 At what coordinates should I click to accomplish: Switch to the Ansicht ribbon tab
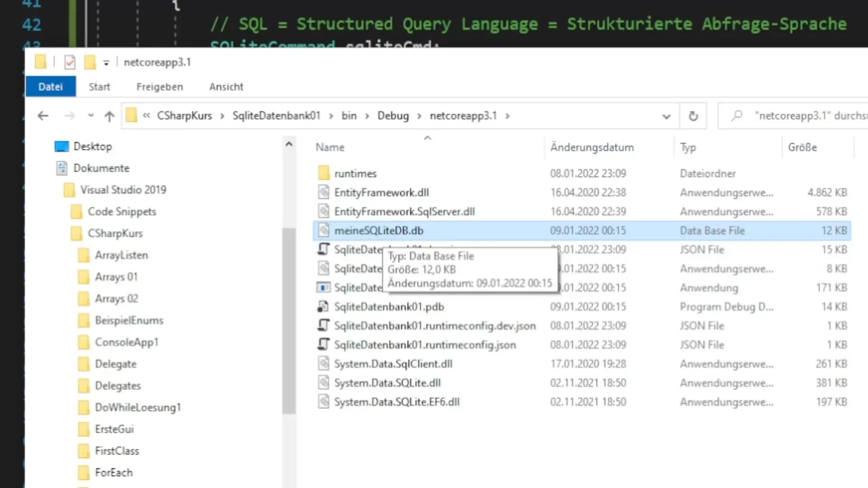point(226,87)
